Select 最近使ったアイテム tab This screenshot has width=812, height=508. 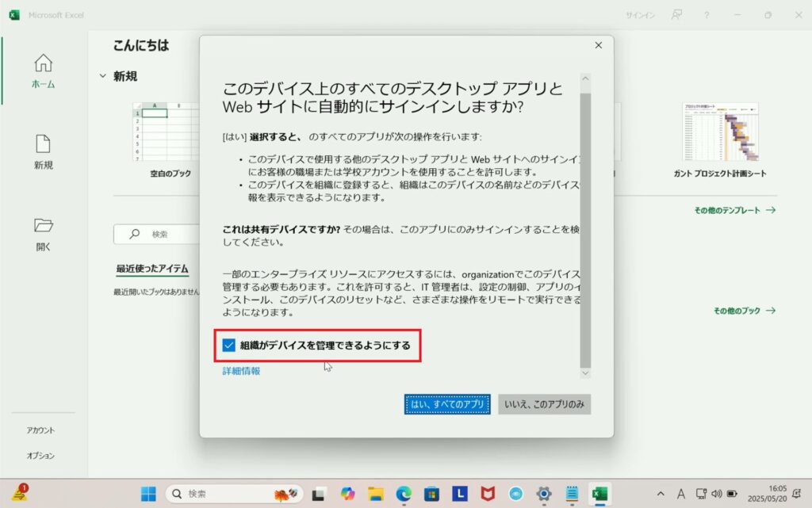[x=151, y=268]
